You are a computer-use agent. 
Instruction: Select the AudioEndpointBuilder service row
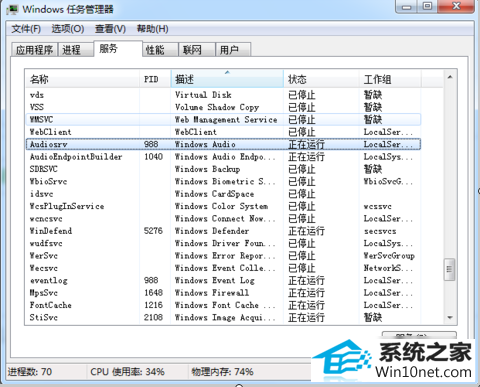(223, 157)
